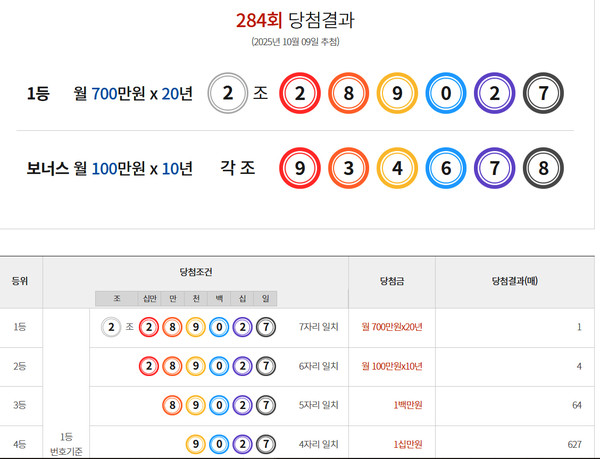The height and width of the screenshot is (459, 600).
Task: Click the 십만 digit-position header cell
Action: pyautogui.click(x=150, y=298)
